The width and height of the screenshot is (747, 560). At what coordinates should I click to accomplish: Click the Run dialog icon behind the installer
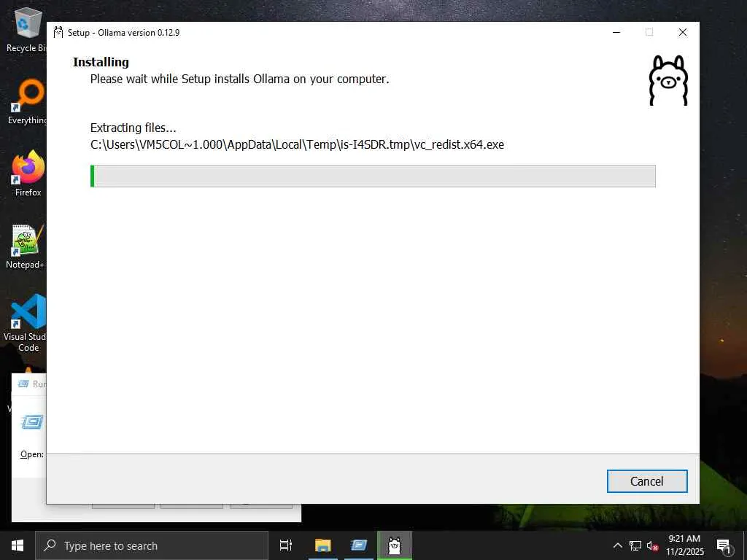pyautogui.click(x=32, y=422)
